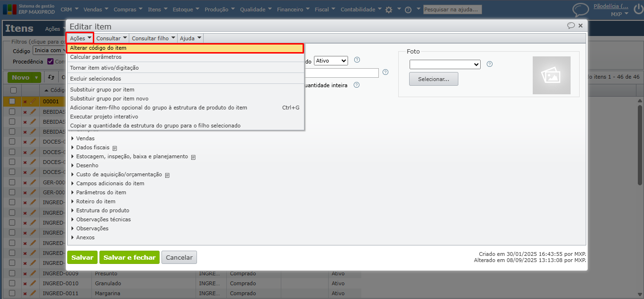Open the Ativo status dropdown
The height and width of the screenshot is (299, 644).
pyautogui.click(x=331, y=61)
